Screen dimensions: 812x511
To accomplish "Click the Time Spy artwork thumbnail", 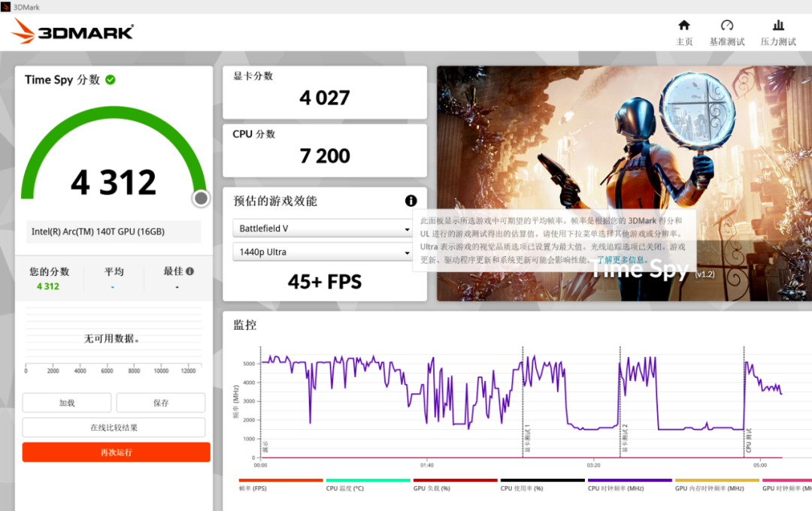I will pyautogui.click(x=624, y=183).
